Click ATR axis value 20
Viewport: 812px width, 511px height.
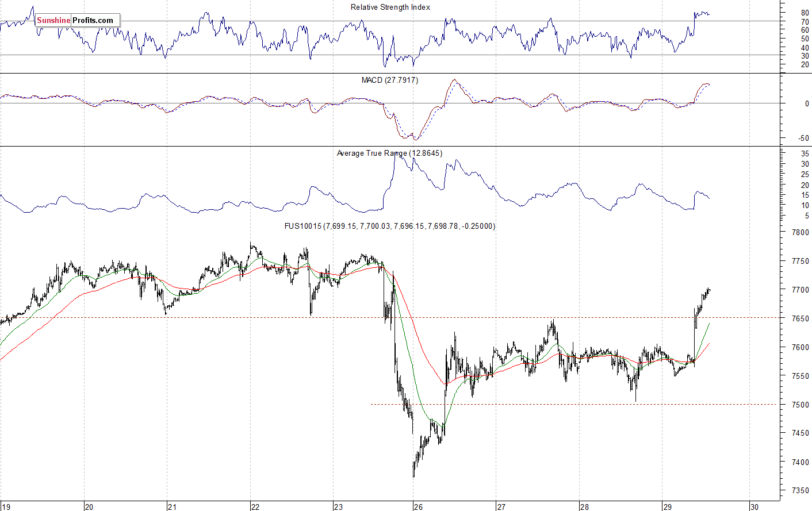(805, 186)
